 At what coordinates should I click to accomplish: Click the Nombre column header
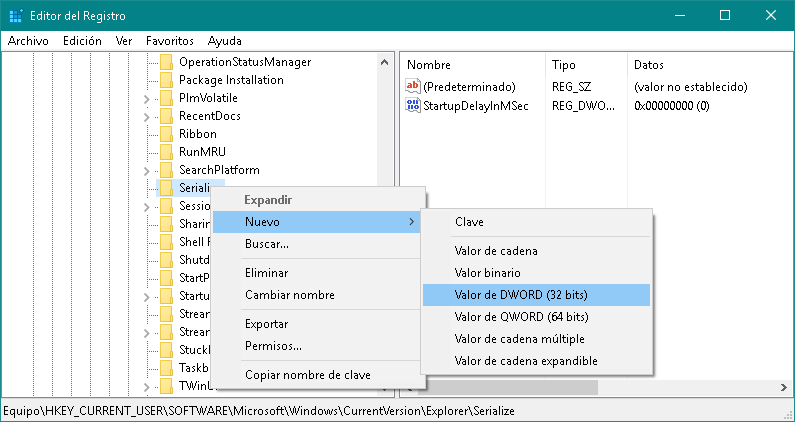(x=429, y=64)
